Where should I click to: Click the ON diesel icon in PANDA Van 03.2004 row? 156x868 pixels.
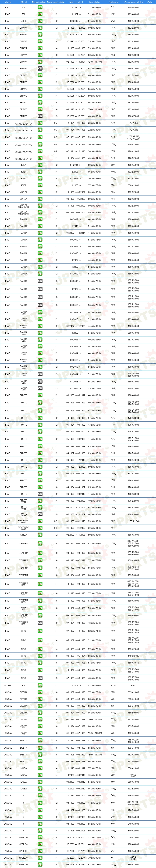(40, 374)
